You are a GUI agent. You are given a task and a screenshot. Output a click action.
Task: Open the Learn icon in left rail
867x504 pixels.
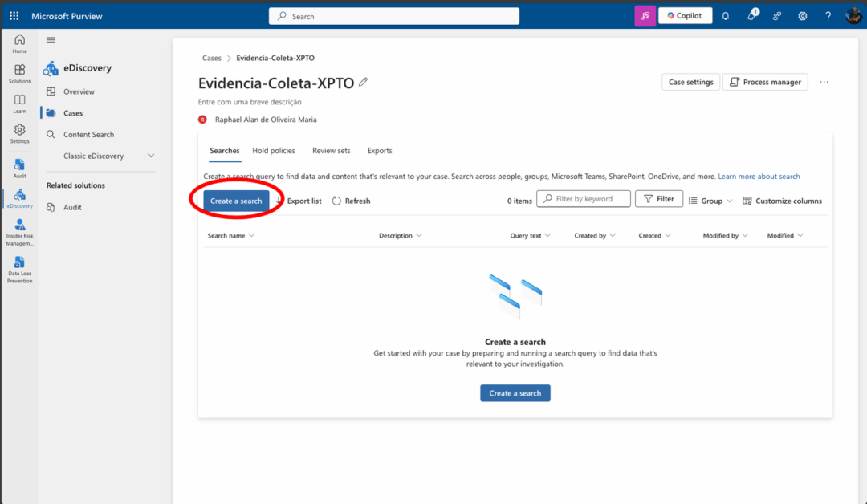pos(19,104)
